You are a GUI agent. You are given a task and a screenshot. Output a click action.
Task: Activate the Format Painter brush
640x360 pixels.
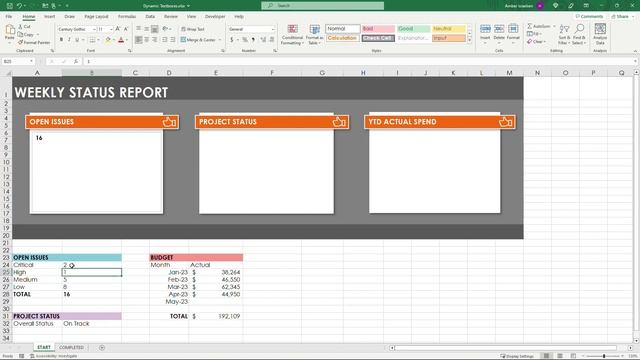(x=33, y=42)
